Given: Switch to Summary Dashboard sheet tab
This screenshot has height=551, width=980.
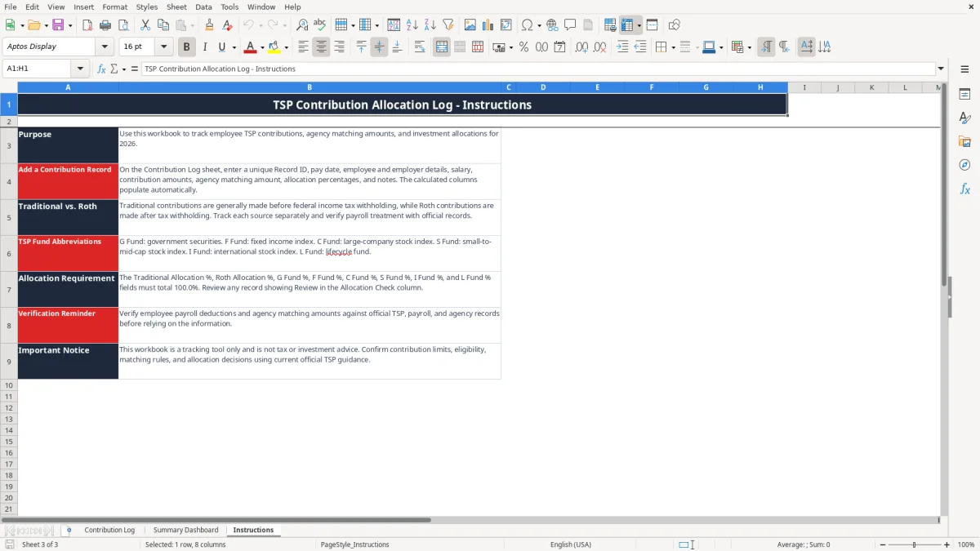Looking at the screenshot, I should [x=185, y=530].
